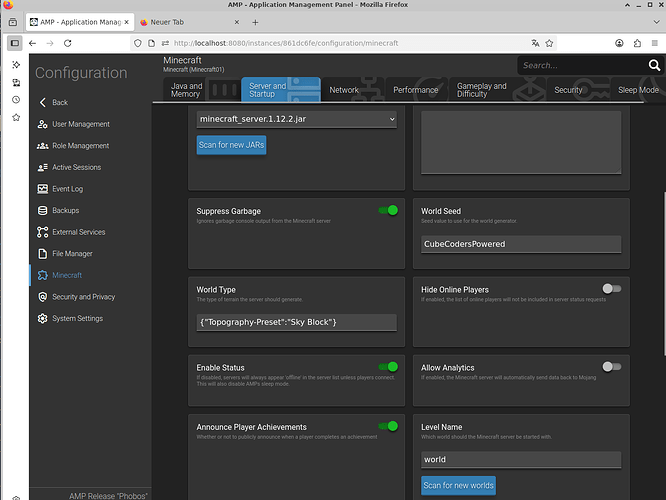This screenshot has height=500, width=666.
Task: Open minecraft_server.1.12.2.jar dropdown
Action: [296, 119]
